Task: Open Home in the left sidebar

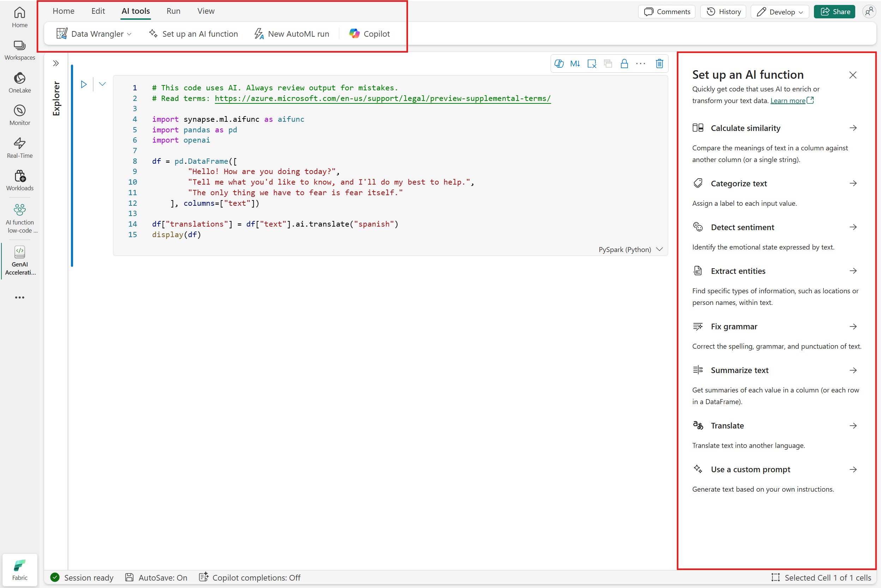Action: (19, 17)
